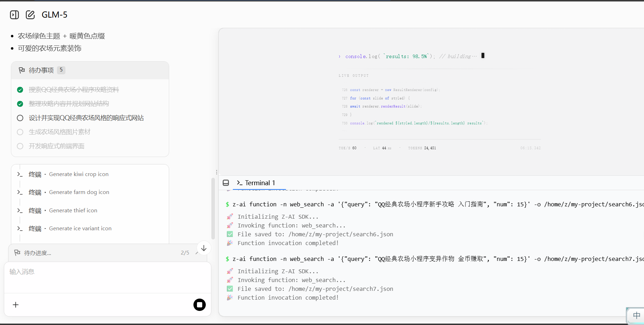Switch to the Terminal 1 tab
The width and height of the screenshot is (644, 325).
pyautogui.click(x=256, y=183)
